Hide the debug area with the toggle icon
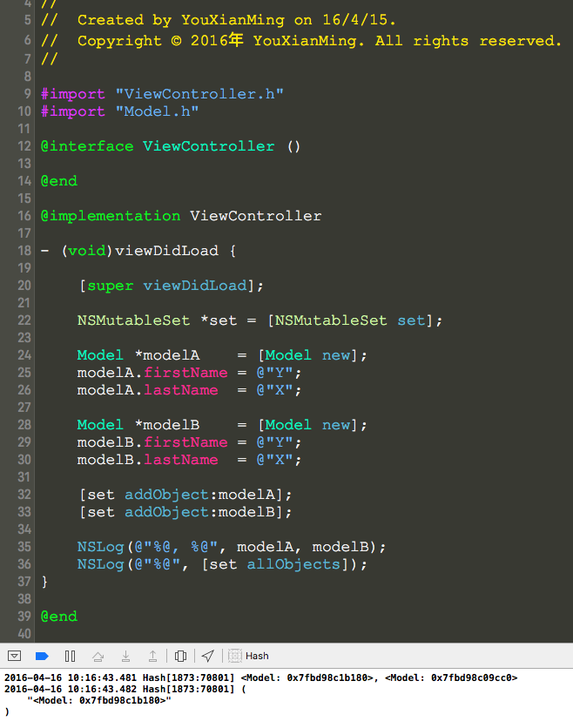573x728 pixels. pos(14,656)
